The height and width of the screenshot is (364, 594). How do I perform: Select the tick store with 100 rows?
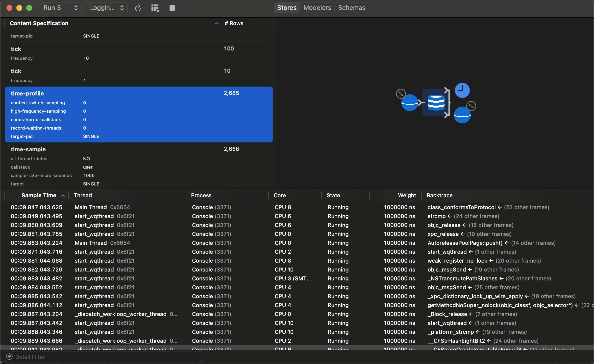click(139, 53)
